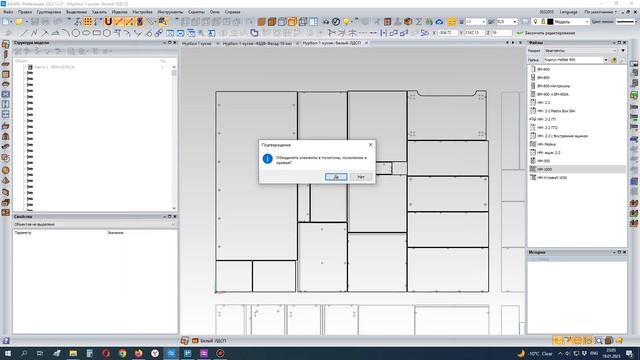Switch to the Мурбах 1 кухня tab
Screen dimensions: 640x360
(197, 43)
